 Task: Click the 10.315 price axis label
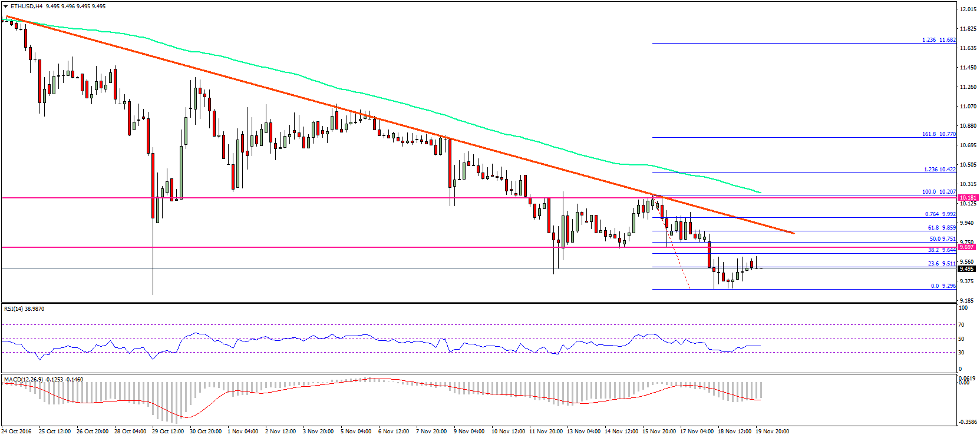(968, 184)
